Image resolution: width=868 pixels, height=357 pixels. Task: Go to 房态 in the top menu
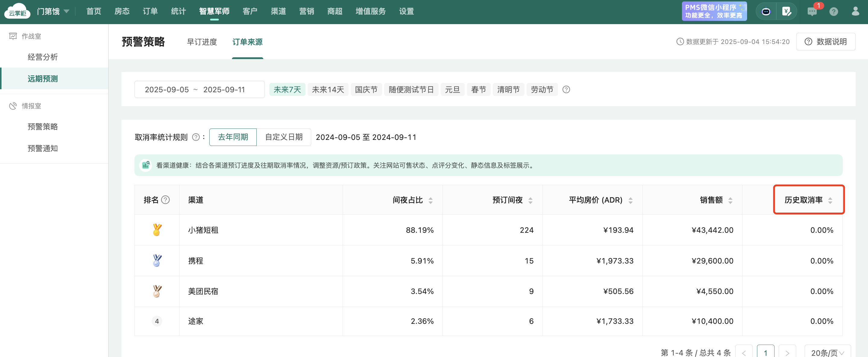122,11
